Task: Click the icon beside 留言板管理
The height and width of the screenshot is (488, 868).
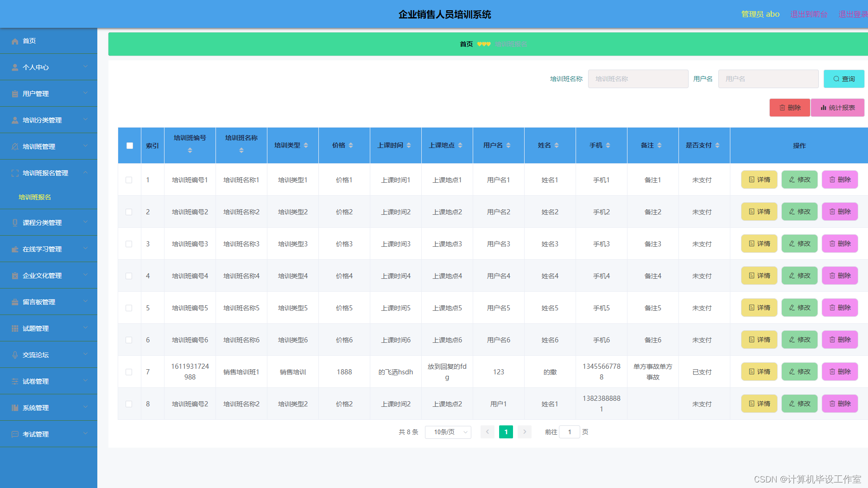Action: click(x=15, y=302)
